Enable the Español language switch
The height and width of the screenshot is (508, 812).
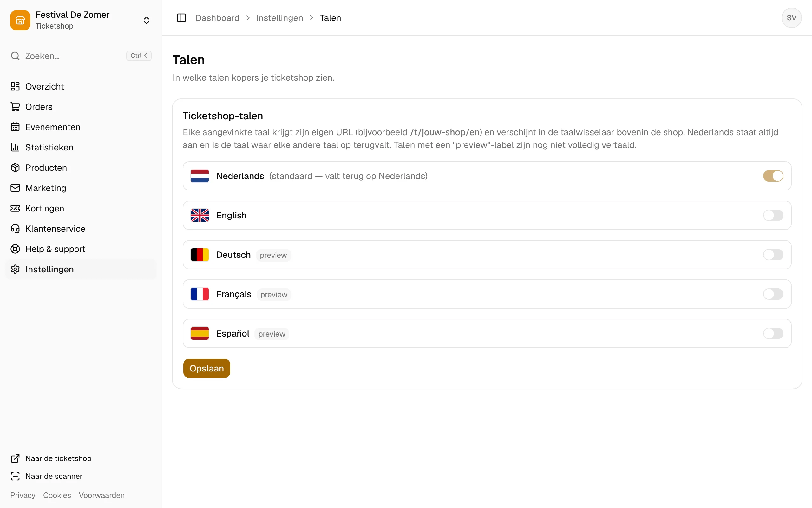pyautogui.click(x=773, y=333)
